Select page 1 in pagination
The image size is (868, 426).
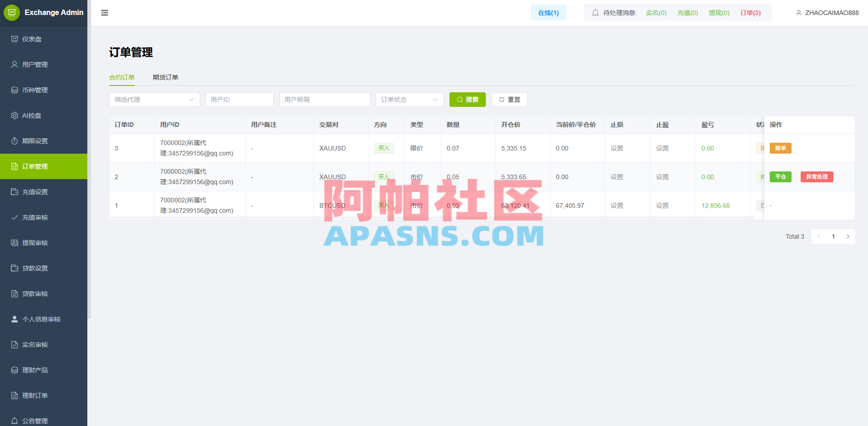(x=833, y=236)
